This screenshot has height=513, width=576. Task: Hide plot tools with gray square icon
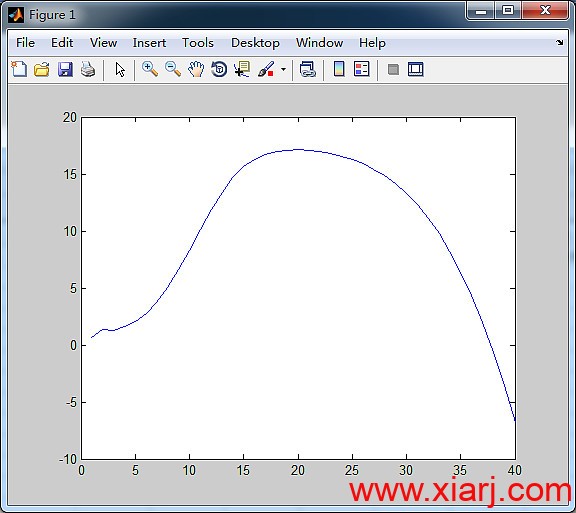[x=393, y=69]
